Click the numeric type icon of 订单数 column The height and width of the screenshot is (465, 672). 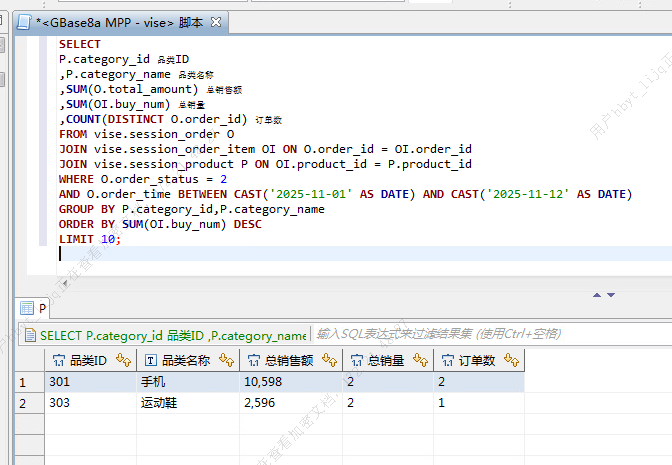[x=448, y=361]
